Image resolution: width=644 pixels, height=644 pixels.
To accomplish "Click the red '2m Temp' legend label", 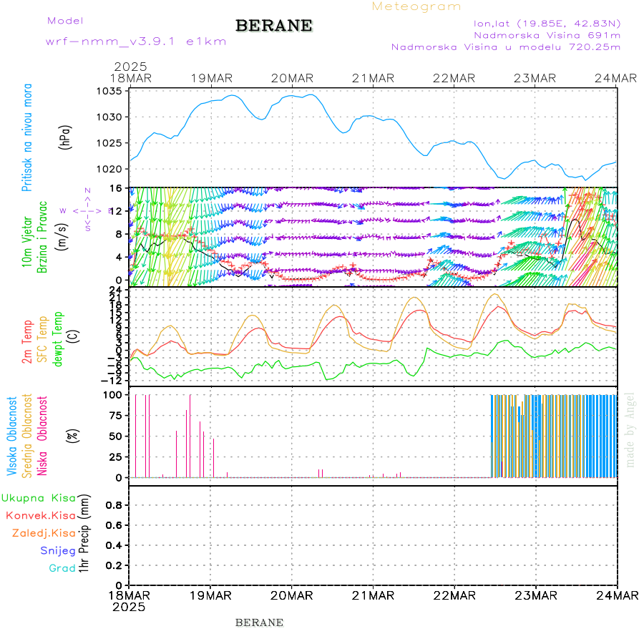I will coord(26,342).
